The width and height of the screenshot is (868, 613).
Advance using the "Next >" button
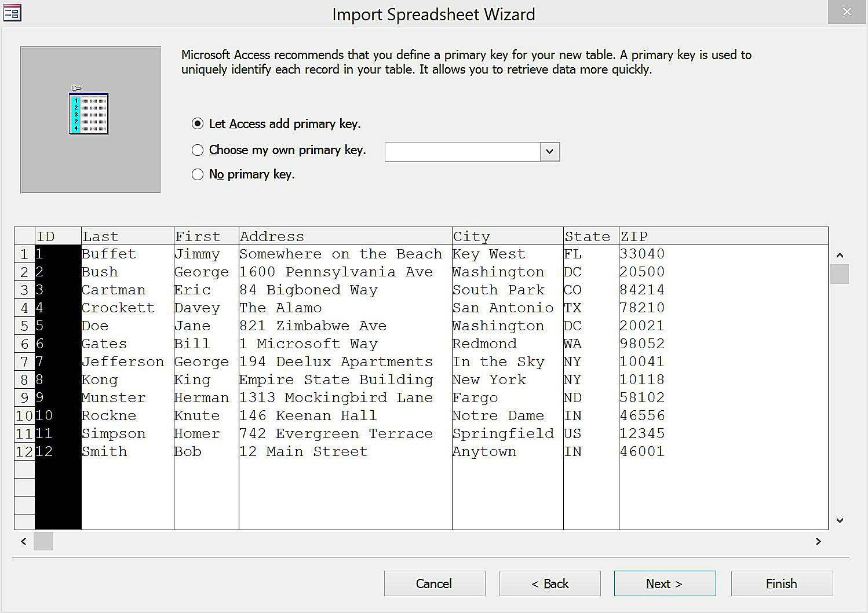click(664, 583)
